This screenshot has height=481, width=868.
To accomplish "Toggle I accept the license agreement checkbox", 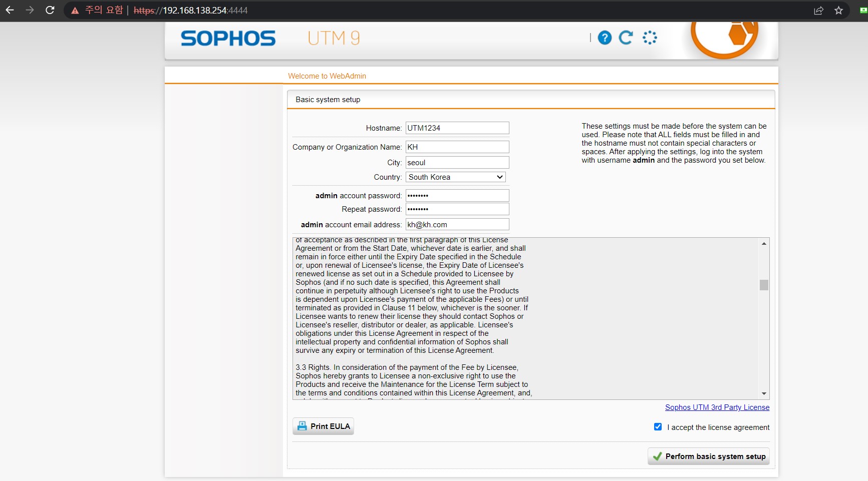I will coord(658,427).
